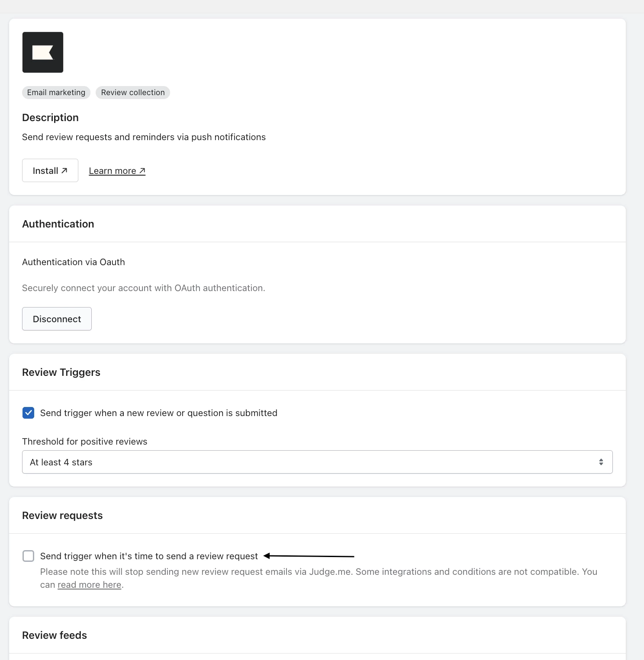The width and height of the screenshot is (644, 660).
Task: Click the Review requests section heading
Action: coord(62,516)
